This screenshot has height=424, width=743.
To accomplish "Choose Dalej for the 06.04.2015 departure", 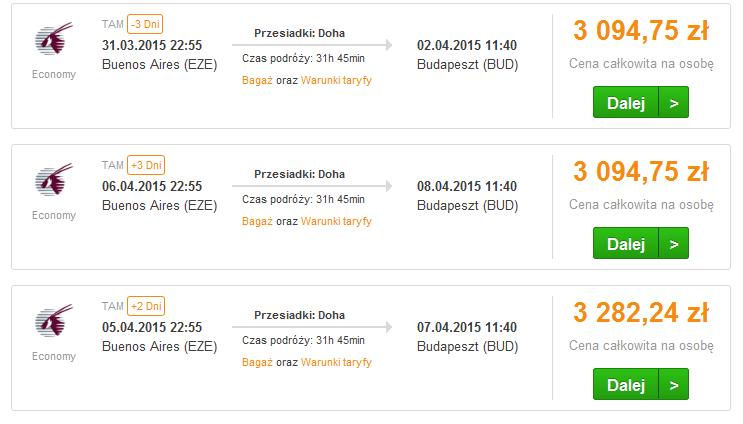I will pyautogui.click(x=626, y=244).
